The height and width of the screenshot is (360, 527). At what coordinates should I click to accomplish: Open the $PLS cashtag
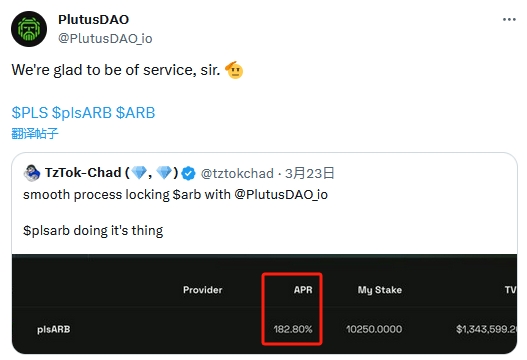pyautogui.click(x=30, y=113)
